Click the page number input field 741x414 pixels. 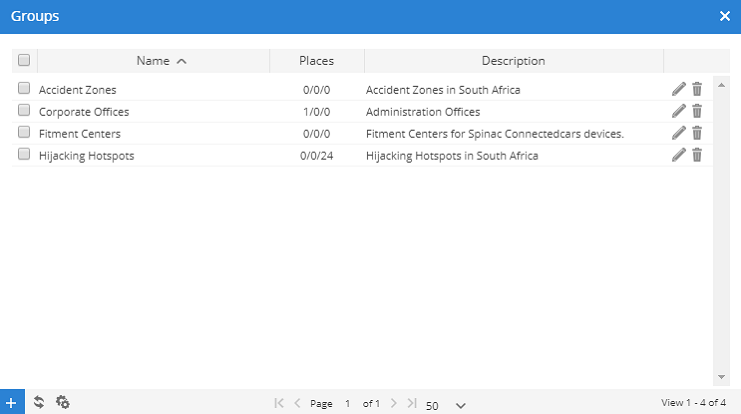click(x=347, y=403)
